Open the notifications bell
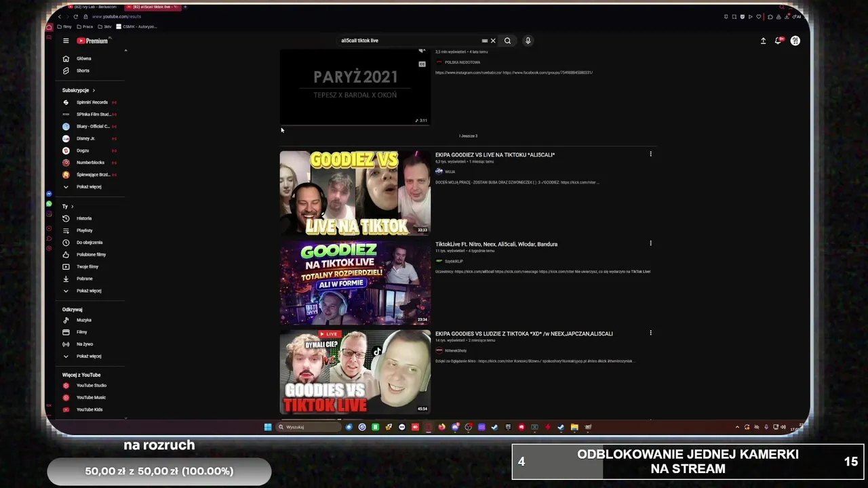 778,41
